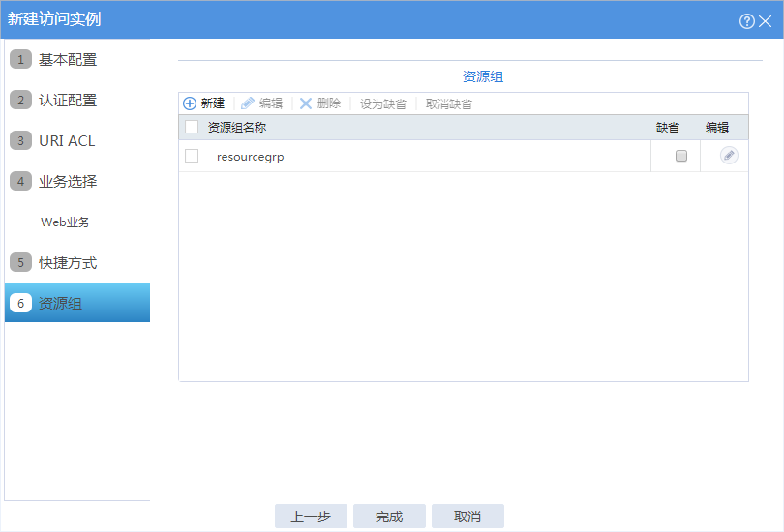
Task: Click the 取消 button
Action: pos(467,516)
